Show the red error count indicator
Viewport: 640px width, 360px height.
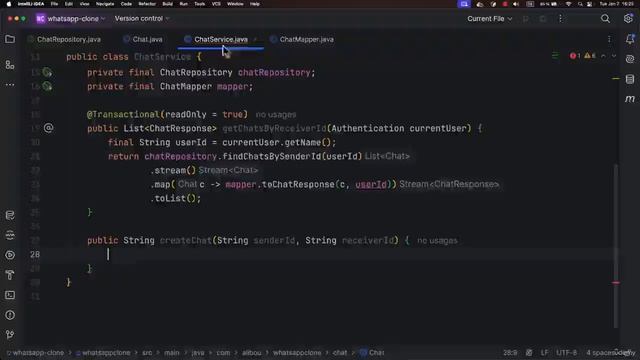(x=575, y=56)
